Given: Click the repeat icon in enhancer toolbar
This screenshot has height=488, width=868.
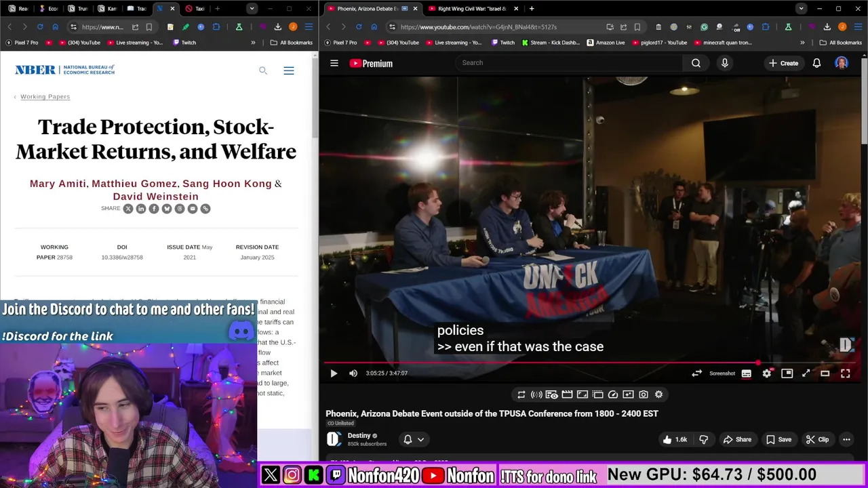Looking at the screenshot, I should 521,394.
